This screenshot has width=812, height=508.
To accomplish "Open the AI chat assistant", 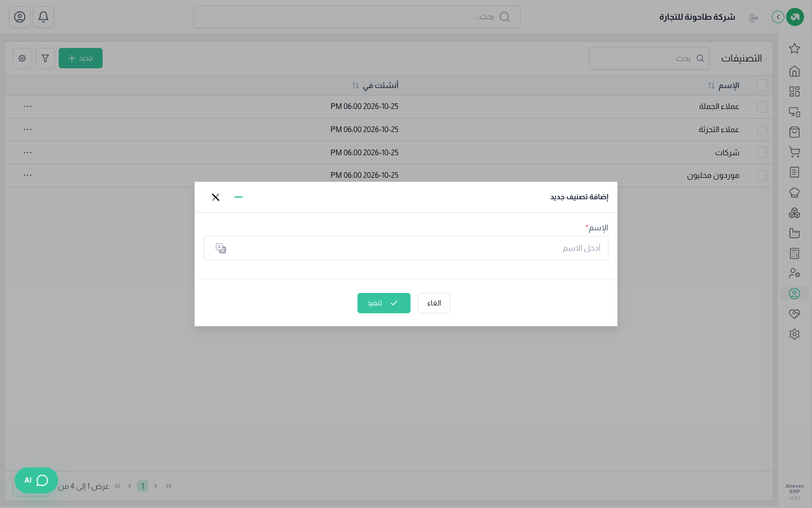I will [x=36, y=480].
